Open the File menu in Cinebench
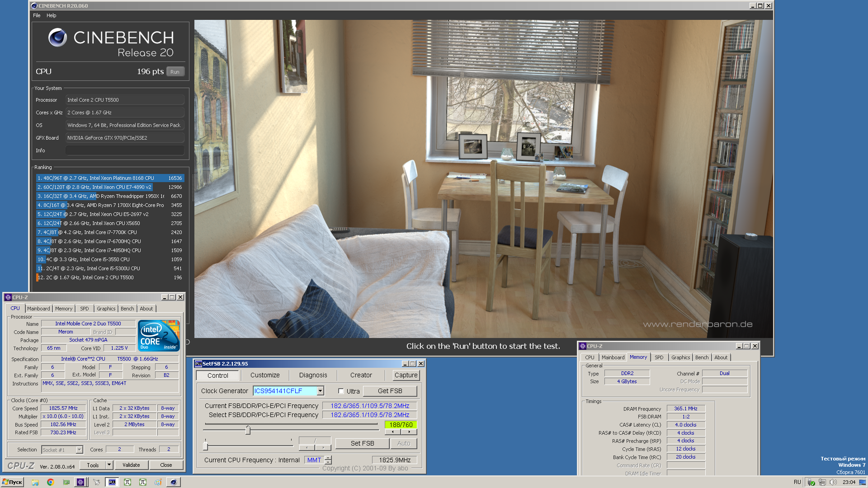Image resolution: width=868 pixels, height=488 pixels. (37, 15)
